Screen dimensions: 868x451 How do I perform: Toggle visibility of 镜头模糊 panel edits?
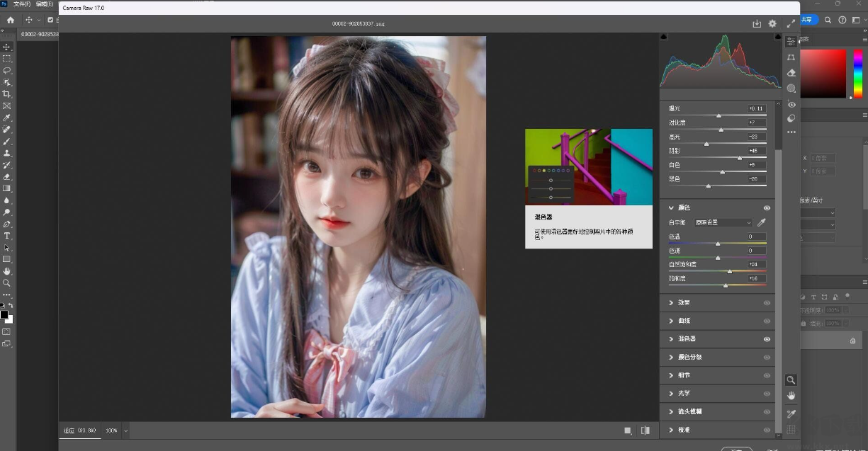[767, 411]
